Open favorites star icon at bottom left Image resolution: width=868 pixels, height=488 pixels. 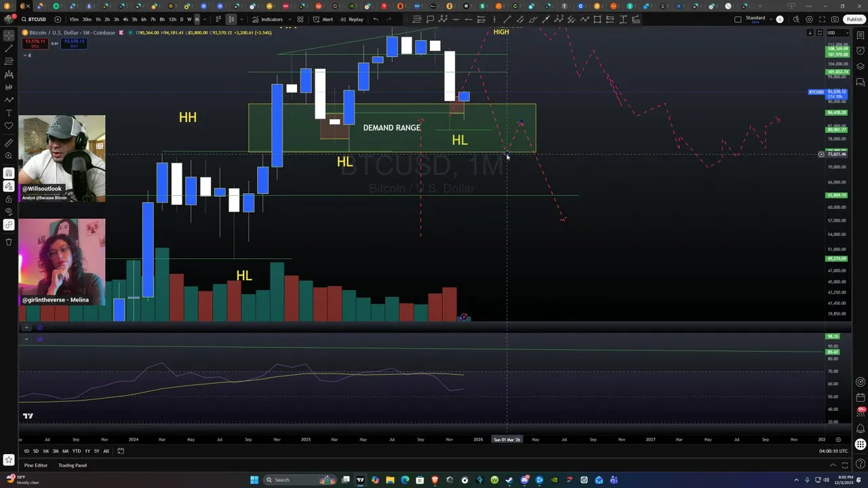9,460
